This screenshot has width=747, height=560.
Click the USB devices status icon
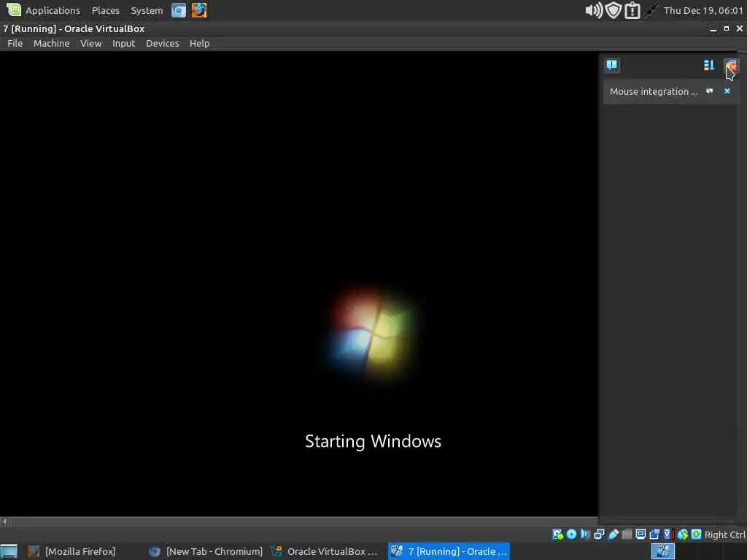pyautogui.click(x=613, y=534)
